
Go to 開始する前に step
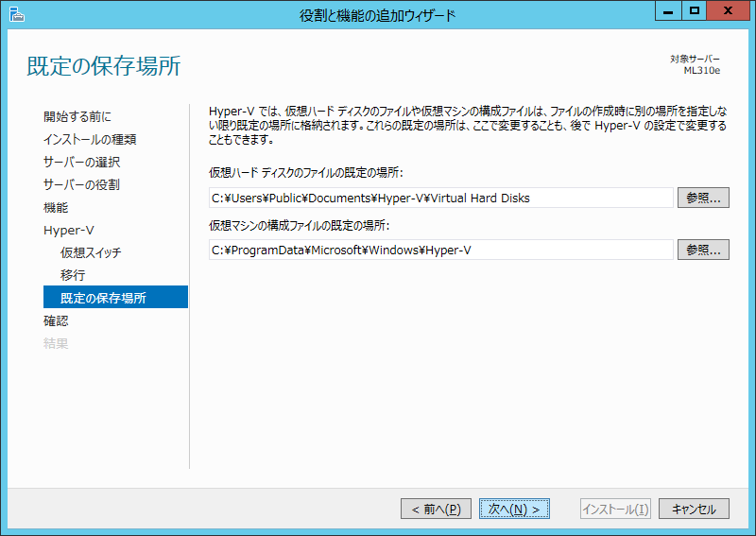click(x=77, y=116)
